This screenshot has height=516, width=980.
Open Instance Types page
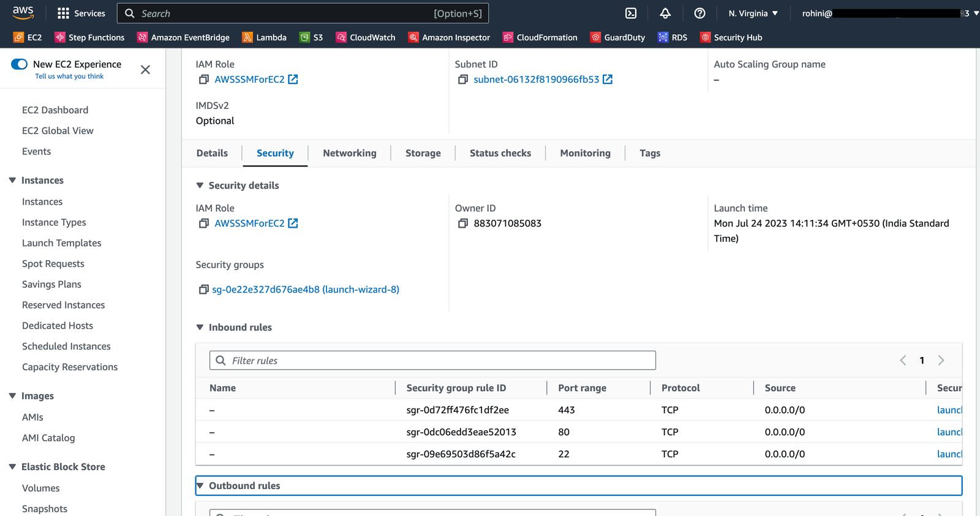click(54, 223)
